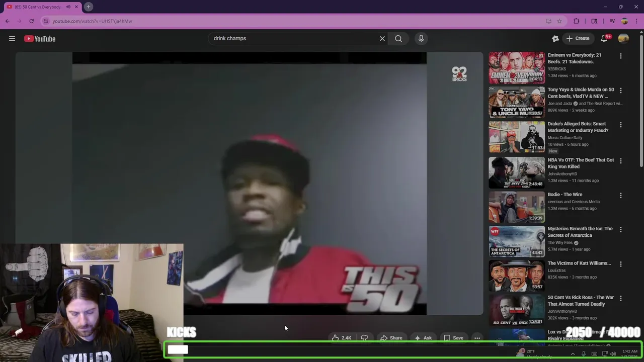
Task: Open title Drake's Alleged Bots: Smart Marketing
Action: click(x=578, y=127)
